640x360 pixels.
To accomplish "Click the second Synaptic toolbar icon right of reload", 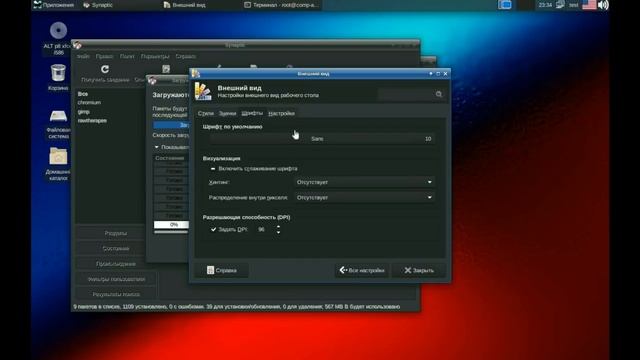I will click(166, 69).
